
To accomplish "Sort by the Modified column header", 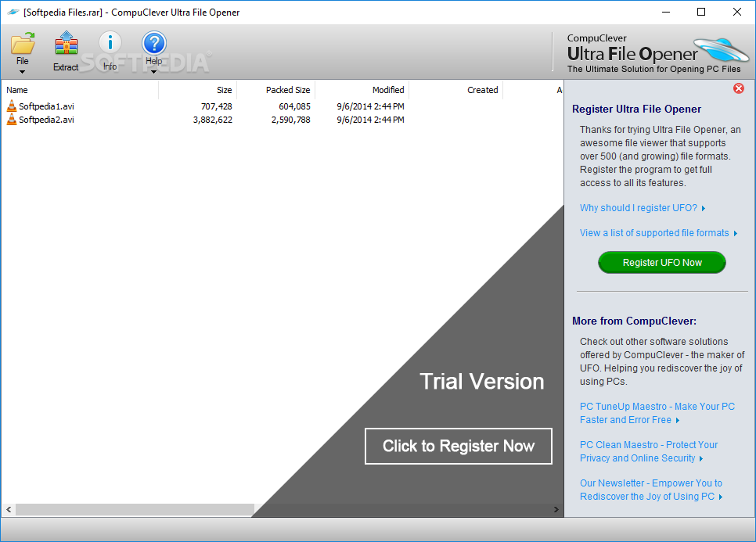I will click(362, 90).
